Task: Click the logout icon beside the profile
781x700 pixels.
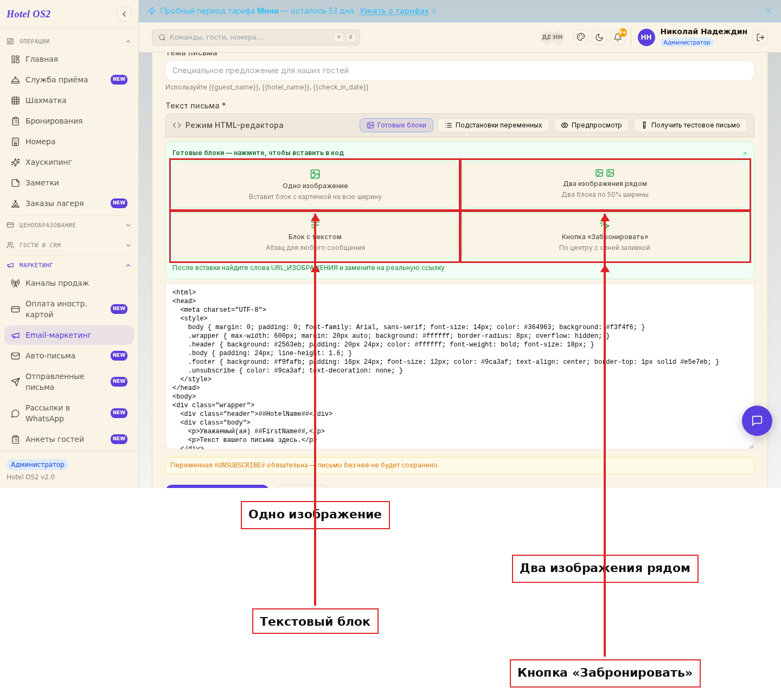Action: pos(760,37)
